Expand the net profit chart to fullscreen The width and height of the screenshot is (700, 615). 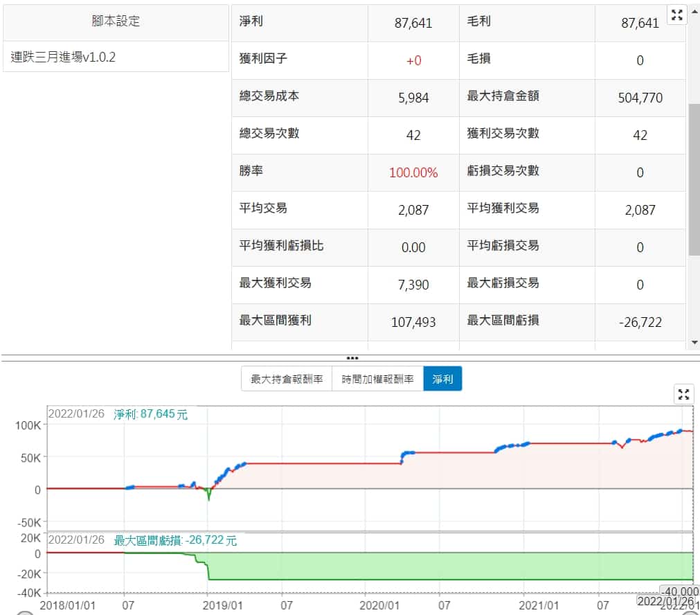(x=683, y=395)
